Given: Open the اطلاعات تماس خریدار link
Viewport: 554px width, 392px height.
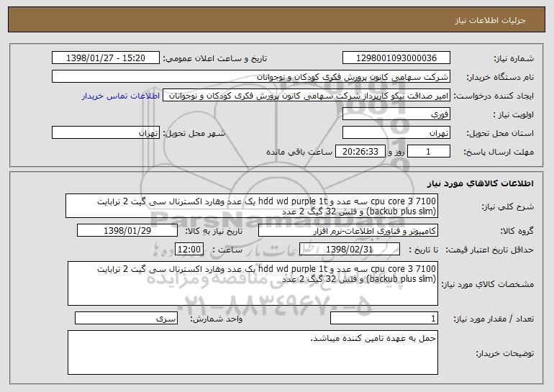Looking at the screenshot, I should [121, 96].
